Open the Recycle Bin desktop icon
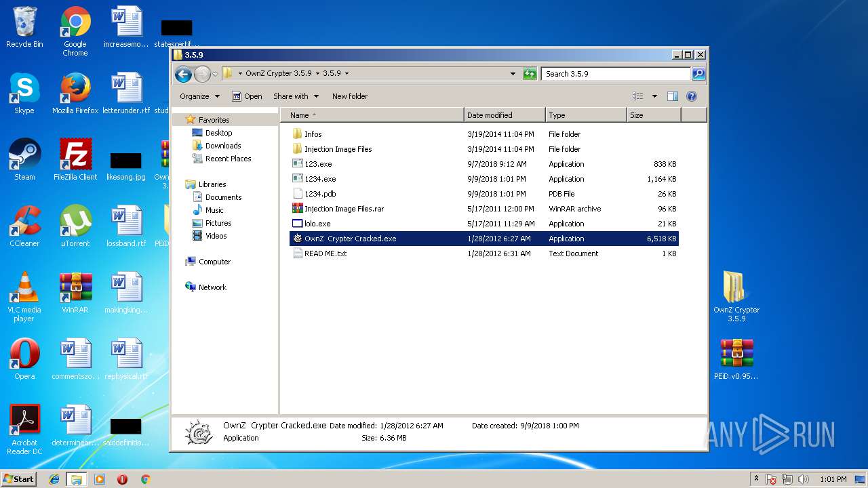This screenshot has width=868, height=488. 24,28
